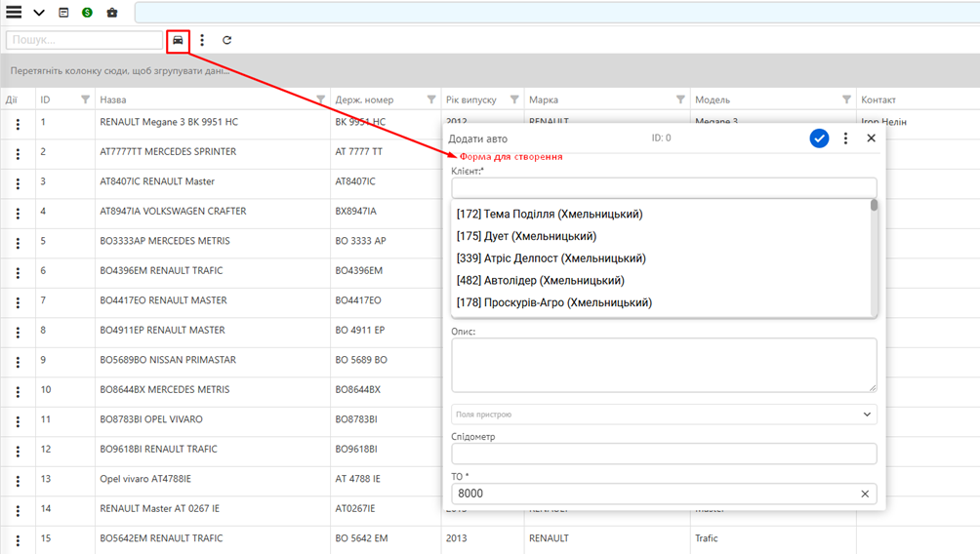Open filter for Назва column
Image resolution: width=980 pixels, height=554 pixels.
[x=320, y=99]
